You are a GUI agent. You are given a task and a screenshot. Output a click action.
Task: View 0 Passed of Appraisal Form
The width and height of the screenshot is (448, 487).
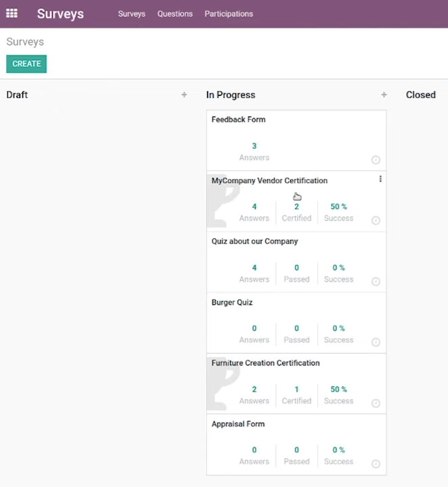pos(296,456)
